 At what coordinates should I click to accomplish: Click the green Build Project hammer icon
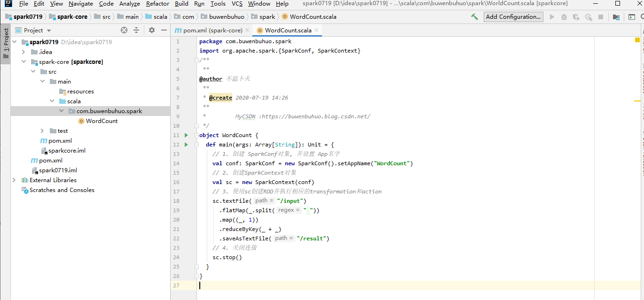tap(475, 17)
